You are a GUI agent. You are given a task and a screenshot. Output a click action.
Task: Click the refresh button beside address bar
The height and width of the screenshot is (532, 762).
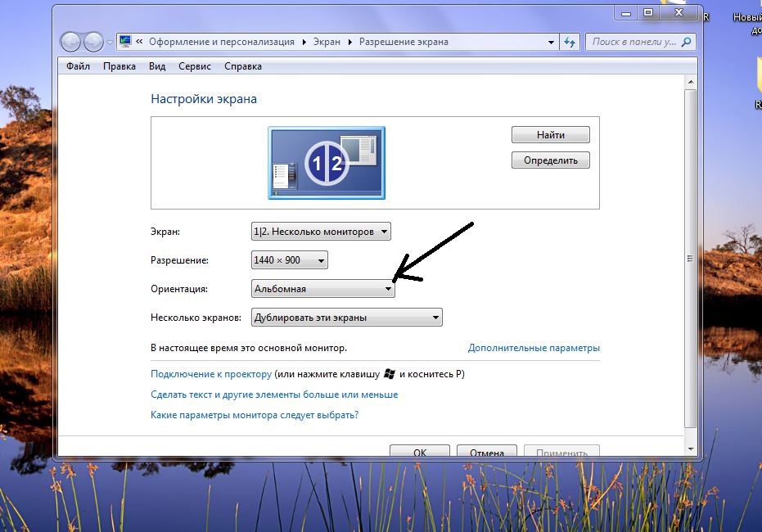click(570, 43)
